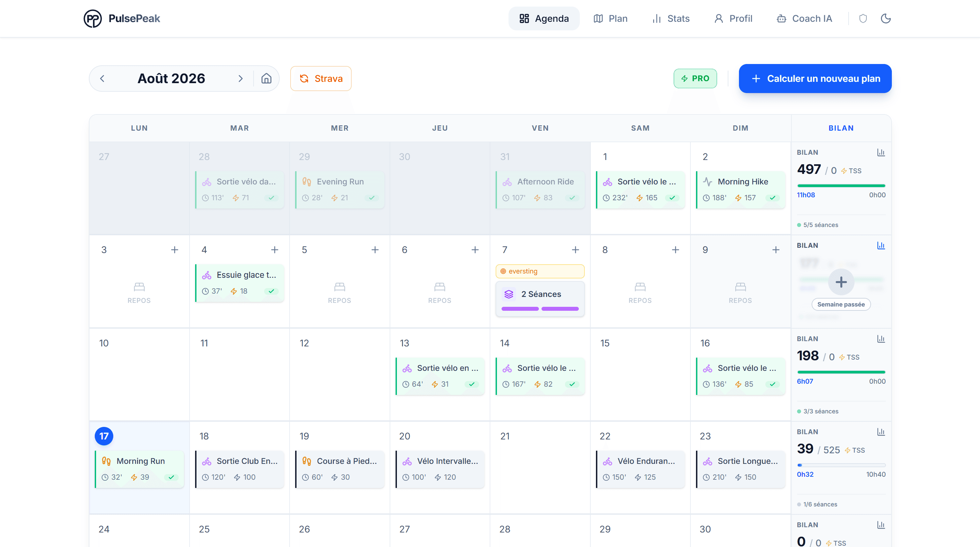Image resolution: width=980 pixels, height=547 pixels.
Task: Add session on day 8
Action: [675, 250]
